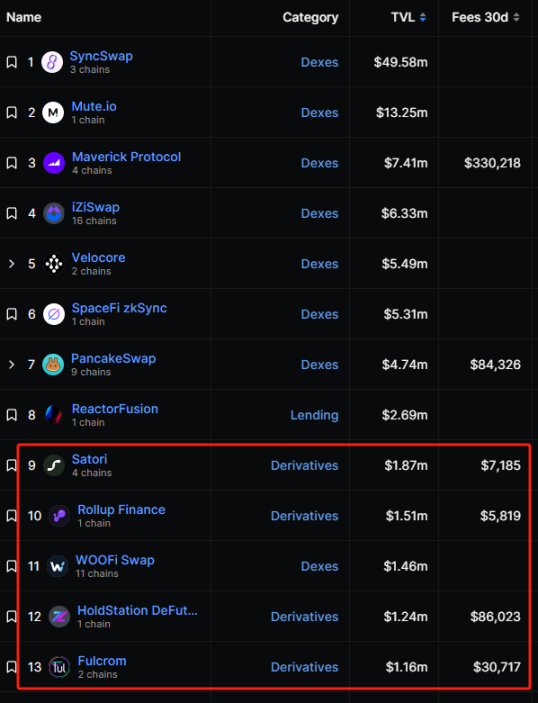Click the $7,185 fees value

(x=501, y=466)
